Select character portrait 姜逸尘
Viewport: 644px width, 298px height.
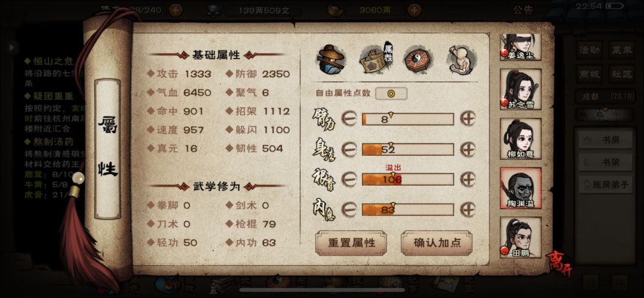pos(521,47)
